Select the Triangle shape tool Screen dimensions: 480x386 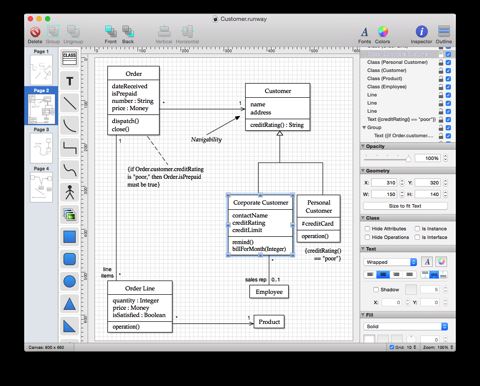pyautogui.click(x=69, y=304)
